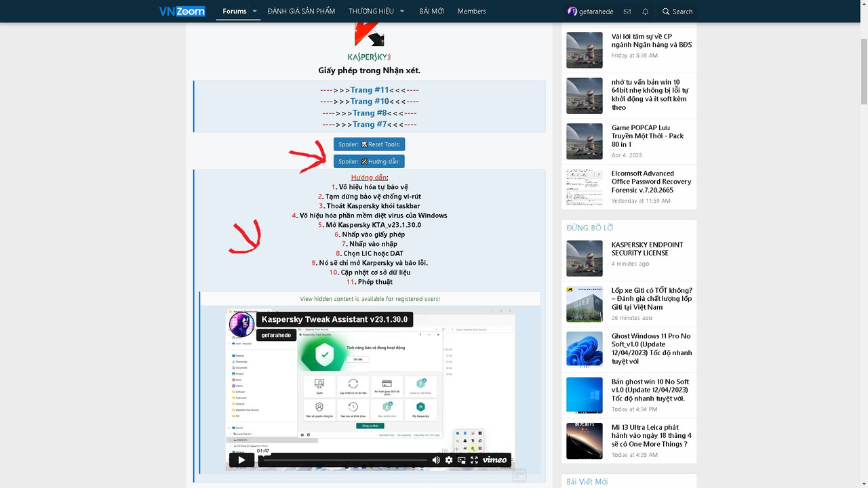This screenshot has width=868, height=488.
Task: Click KASPERSKY ENDPOINT thread thumbnail
Action: [x=585, y=258]
